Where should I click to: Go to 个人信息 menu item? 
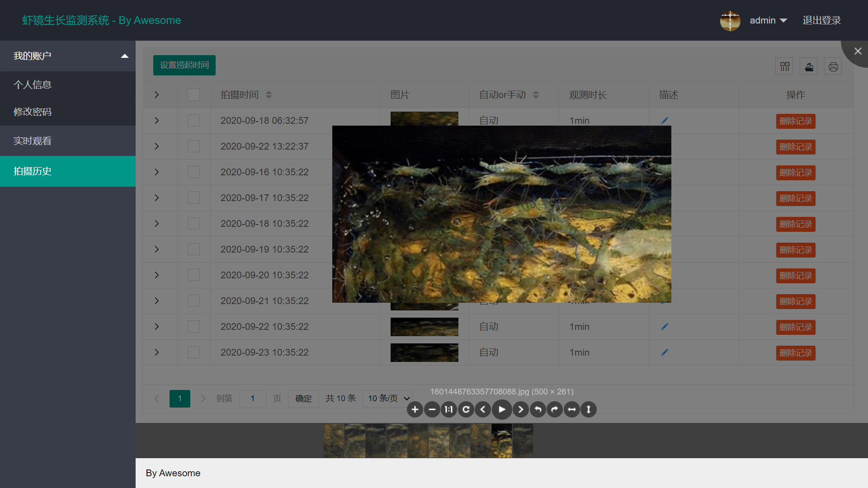[33, 85]
